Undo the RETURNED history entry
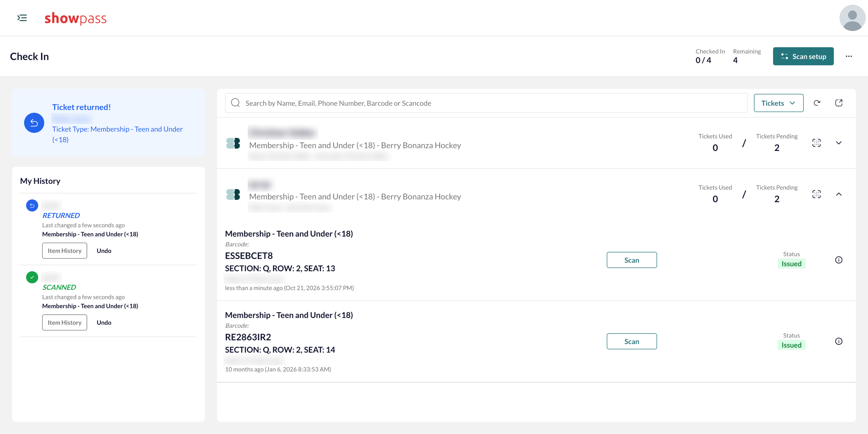 point(104,251)
